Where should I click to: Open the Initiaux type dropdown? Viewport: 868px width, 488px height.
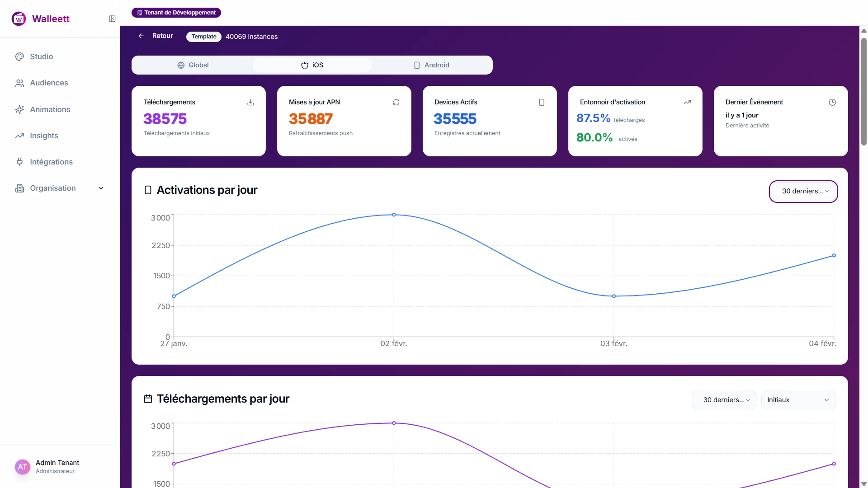tap(799, 400)
